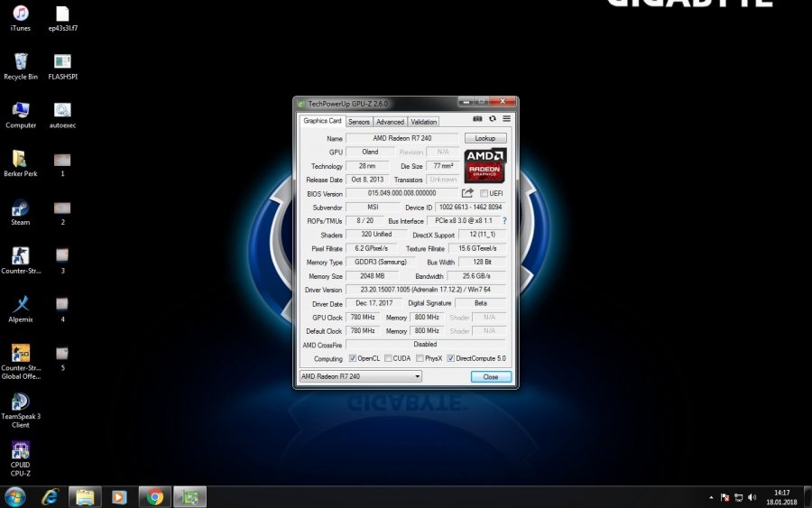Open the GPU-Z hamburger menu icon

[506, 118]
